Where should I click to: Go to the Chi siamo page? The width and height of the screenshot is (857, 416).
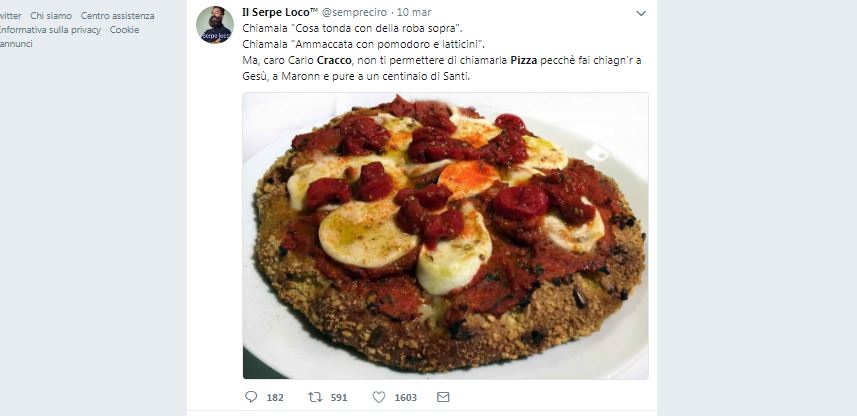coord(51,16)
